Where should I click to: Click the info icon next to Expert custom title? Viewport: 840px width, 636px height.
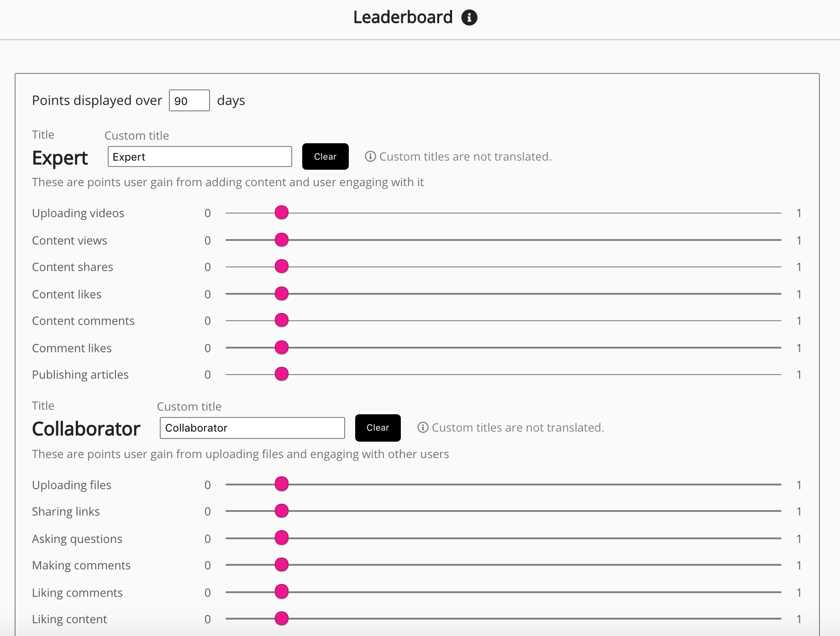point(370,156)
